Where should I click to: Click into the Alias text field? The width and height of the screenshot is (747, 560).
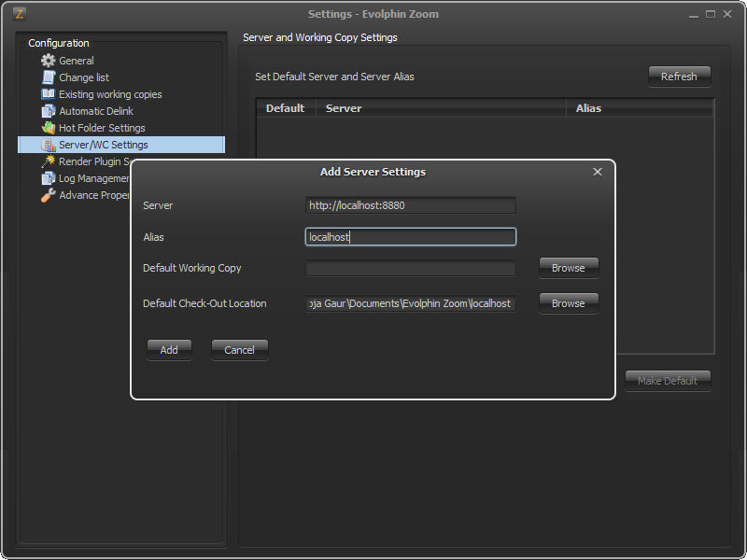pyautogui.click(x=411, y=237)
